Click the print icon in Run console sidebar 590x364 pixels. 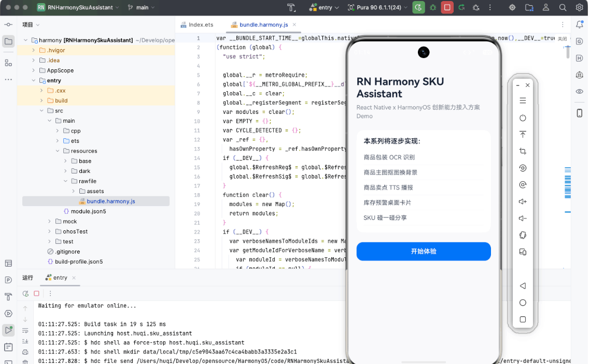click(x=25, y=353)
